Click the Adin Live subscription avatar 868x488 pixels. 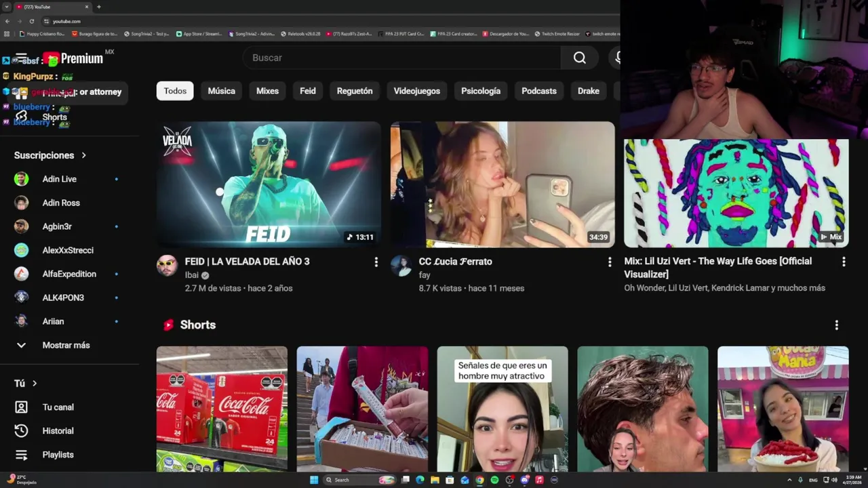[x=22, y=179]
